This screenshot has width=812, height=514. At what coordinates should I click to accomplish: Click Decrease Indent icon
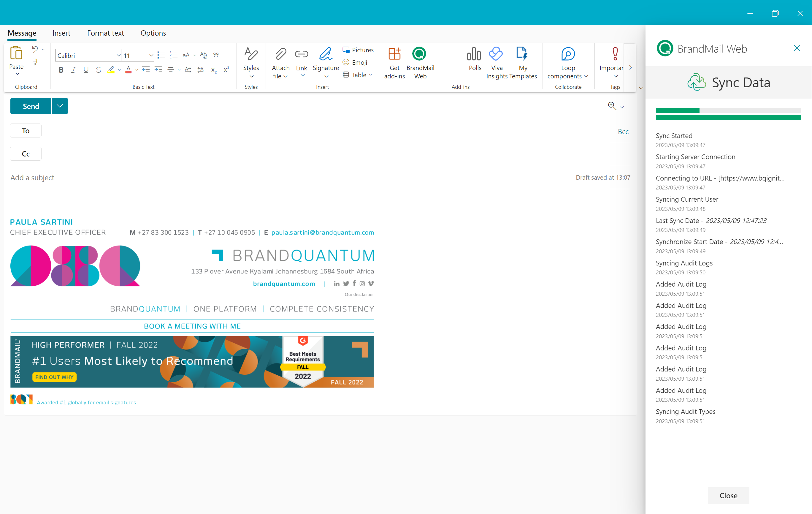[146, 70]
